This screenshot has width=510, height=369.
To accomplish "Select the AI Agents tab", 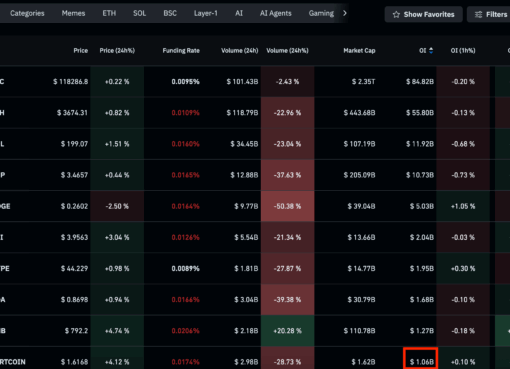I will click(276, 13).
